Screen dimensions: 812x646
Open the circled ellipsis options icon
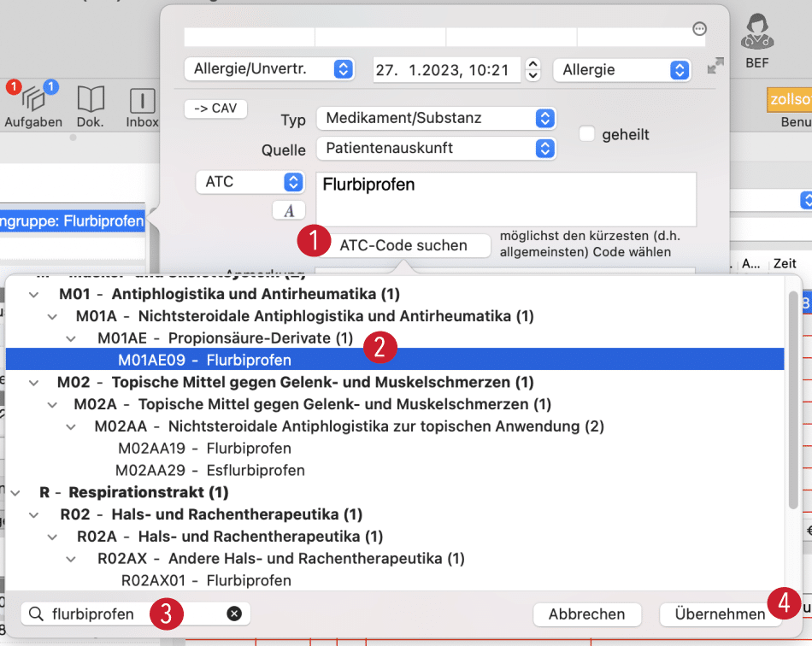(x=700, y=29)
